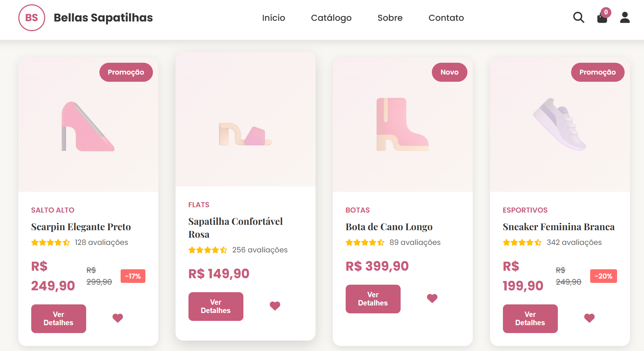The height and width of the screenshot is (351, 644).
Task: Click the -20% discount tag on the sneaker
Action: click(603, 276)
